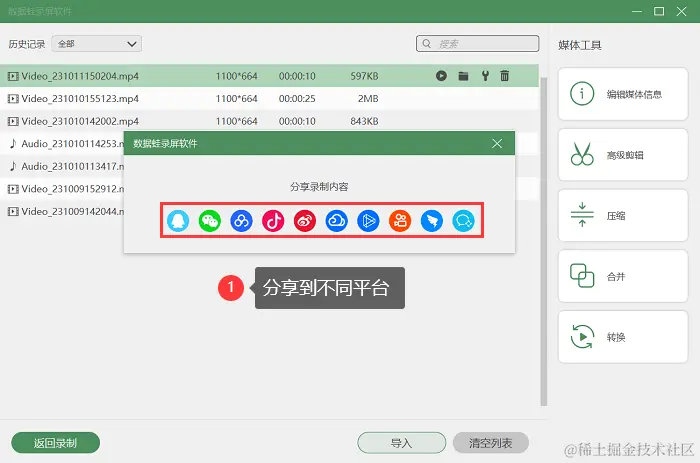Viewport: 700px width, 463px height.
Task: Share recording to WeChat
Action: [209, 221]
